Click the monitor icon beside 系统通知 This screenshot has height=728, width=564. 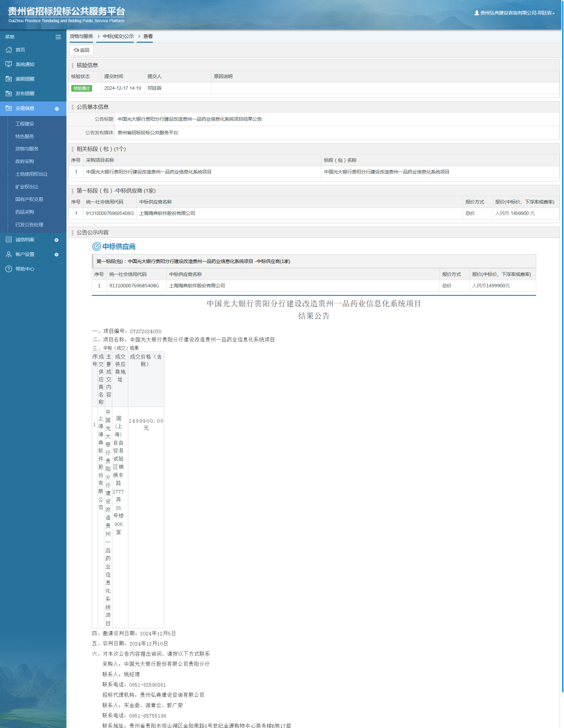pos(8,64)
